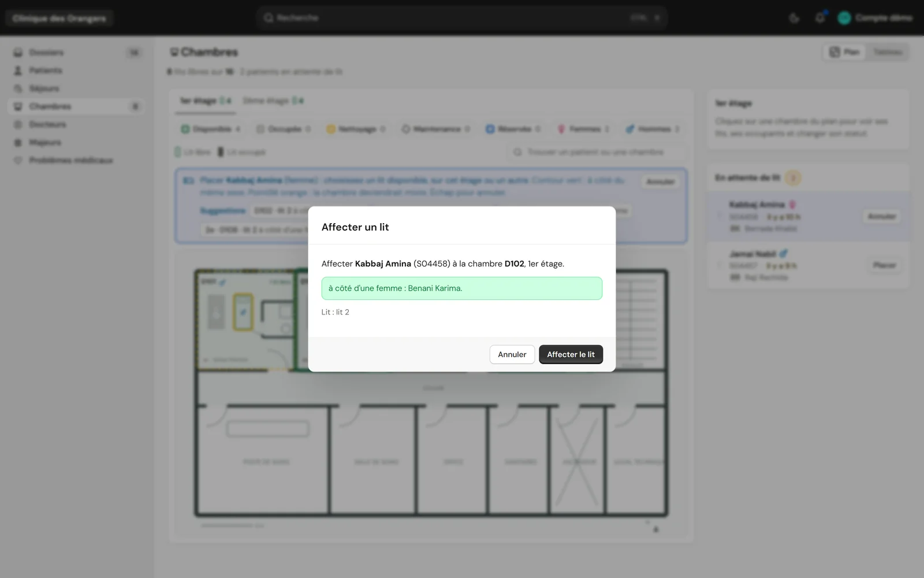The image size is (924, 578).
Task: Open Patients via its sidebar icon
Action: [18, 71]
